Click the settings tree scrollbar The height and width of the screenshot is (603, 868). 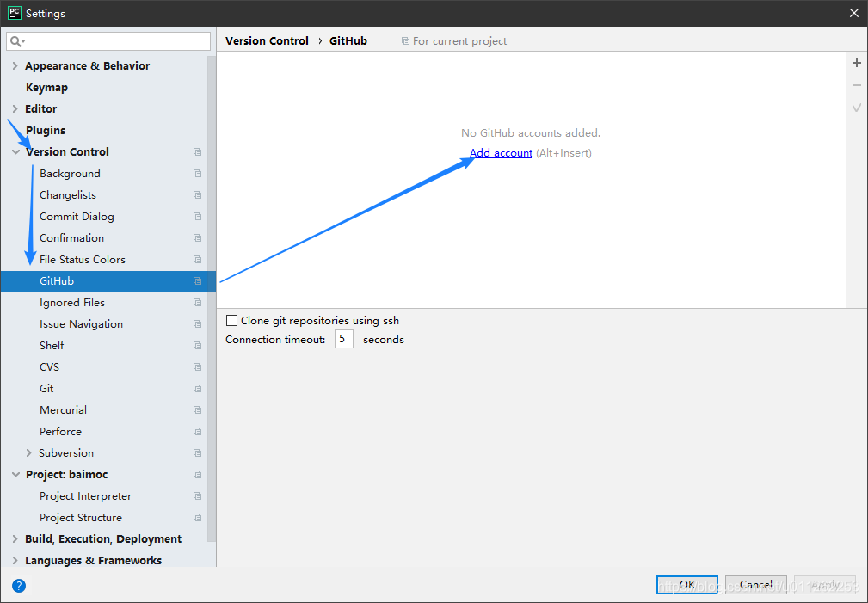coord(211,299)
